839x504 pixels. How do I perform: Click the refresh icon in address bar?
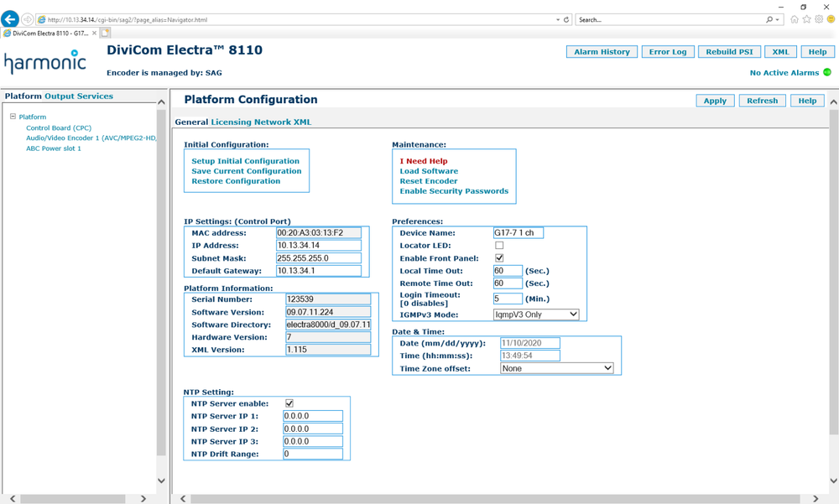[x=566, y=20]
